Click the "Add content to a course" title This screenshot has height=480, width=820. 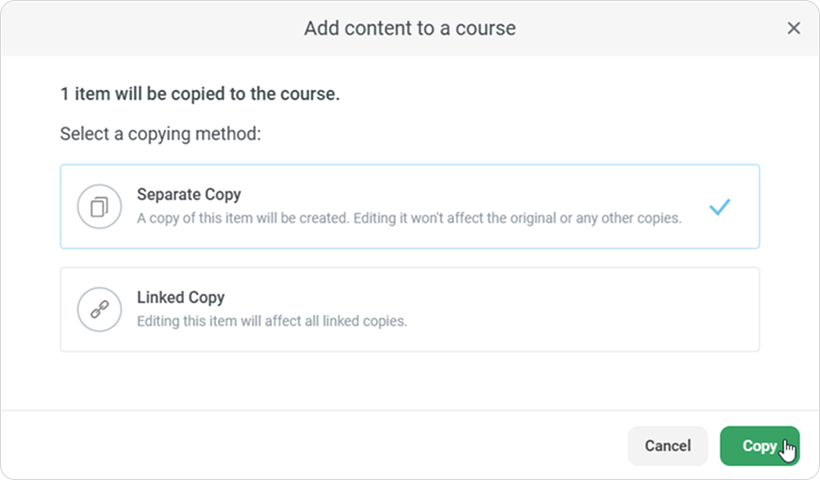(x=410, y=28)
